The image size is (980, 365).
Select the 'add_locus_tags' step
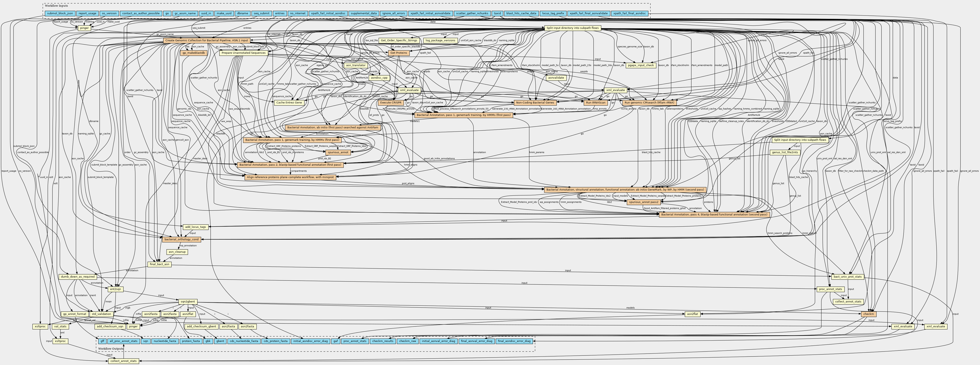pos(195,227)
